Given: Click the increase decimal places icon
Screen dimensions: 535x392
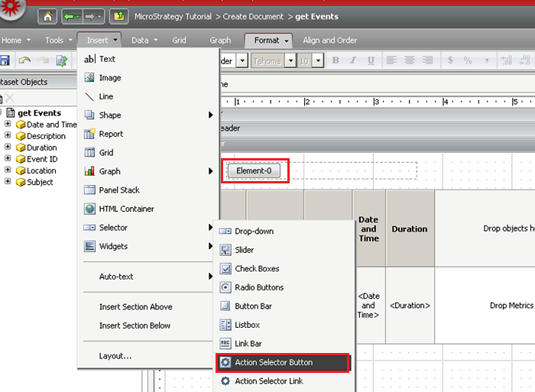Looking at the screenshot, I should point(506,60).
